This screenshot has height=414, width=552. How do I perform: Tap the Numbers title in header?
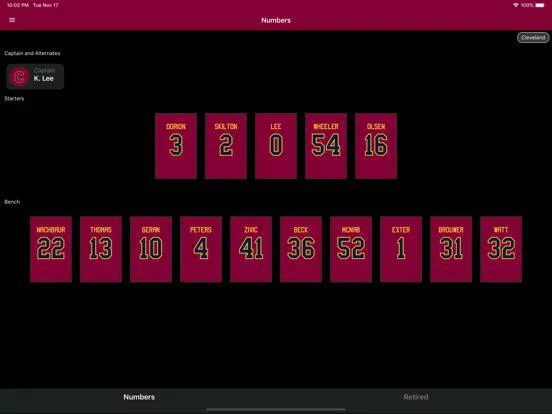(x=276, y=20)
